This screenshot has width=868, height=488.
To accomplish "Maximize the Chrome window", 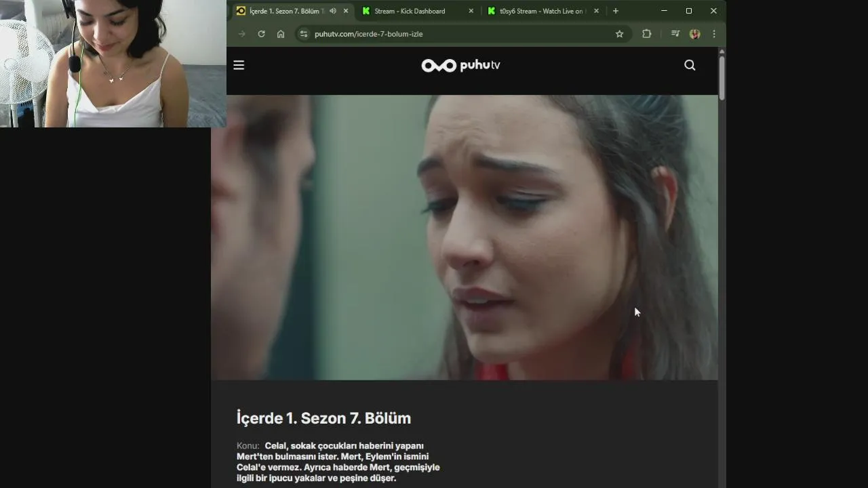I will click(x=689, y=11).
